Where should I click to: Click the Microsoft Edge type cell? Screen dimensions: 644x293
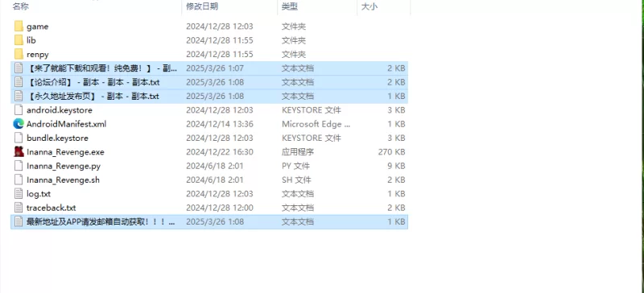316,124
